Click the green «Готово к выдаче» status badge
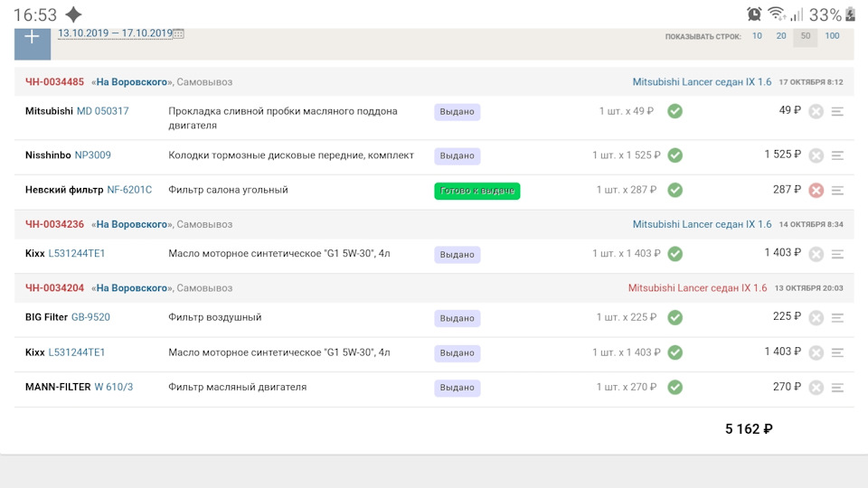868x488 pixels. [476, 191]
